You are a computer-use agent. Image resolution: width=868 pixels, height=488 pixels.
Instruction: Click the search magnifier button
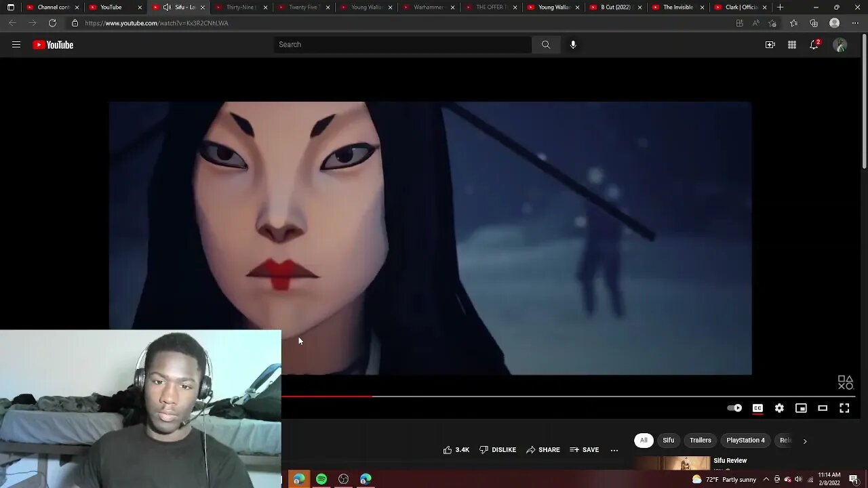pyautogui.click(x=546, y=45)
